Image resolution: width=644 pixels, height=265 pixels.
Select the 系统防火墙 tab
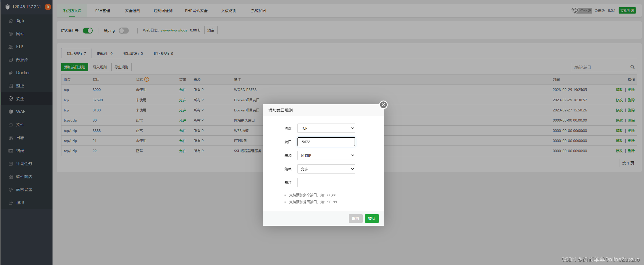(x=72, y=11)
